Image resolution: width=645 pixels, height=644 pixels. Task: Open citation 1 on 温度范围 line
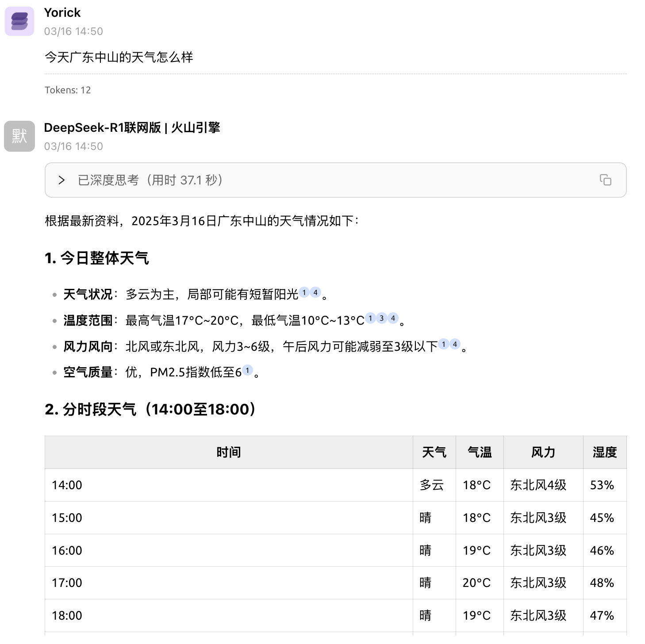point(370,318)
